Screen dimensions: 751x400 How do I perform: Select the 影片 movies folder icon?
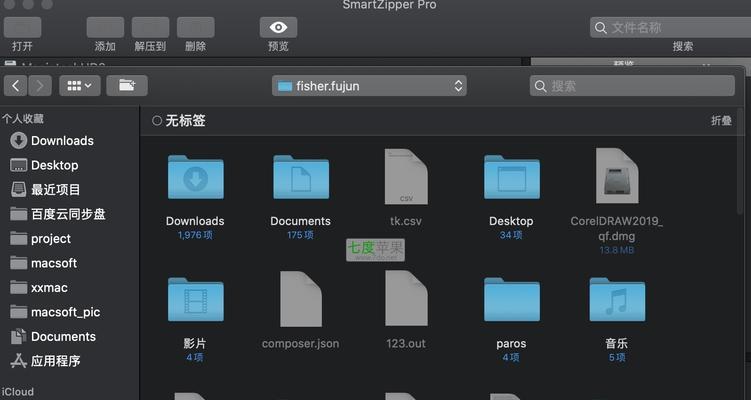[x=195, y=299]
